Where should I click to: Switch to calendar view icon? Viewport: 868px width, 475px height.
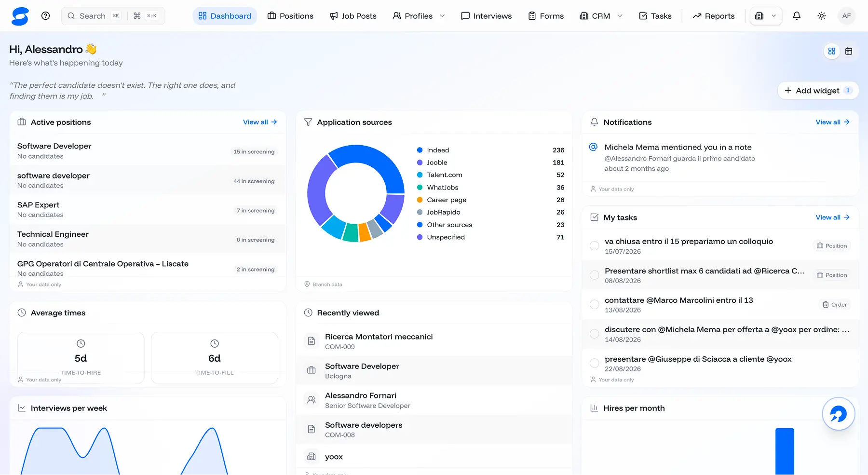(849, 51)
